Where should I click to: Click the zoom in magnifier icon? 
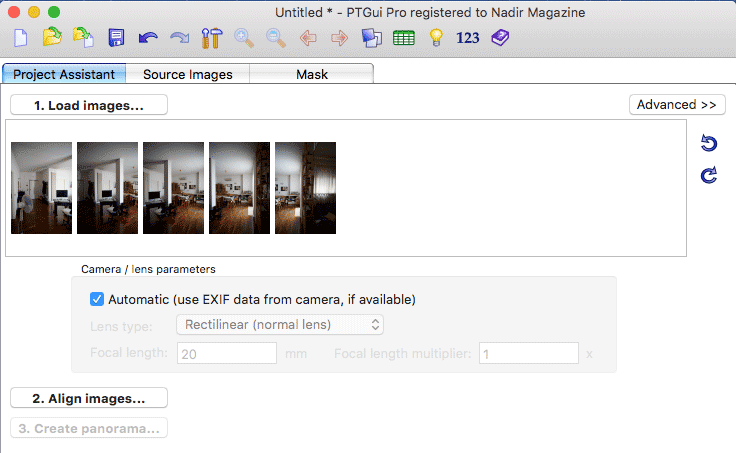(x=244, y=38)
